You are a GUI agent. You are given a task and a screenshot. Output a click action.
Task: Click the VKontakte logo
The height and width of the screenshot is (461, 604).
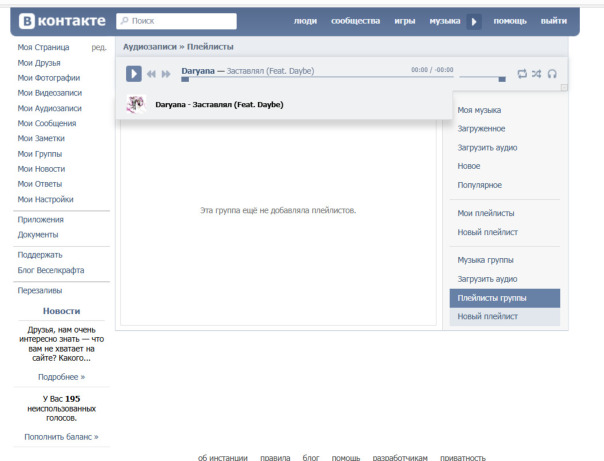pyautogui.click(x=62, y=21)
